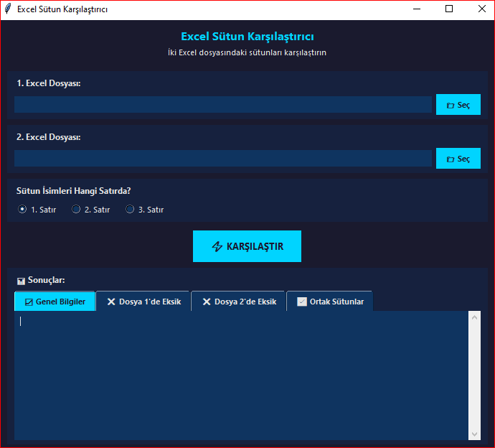495x448 pixels.
Task: Open the Dosya 1'de Eksik tab
Action: tap(143, 302)
